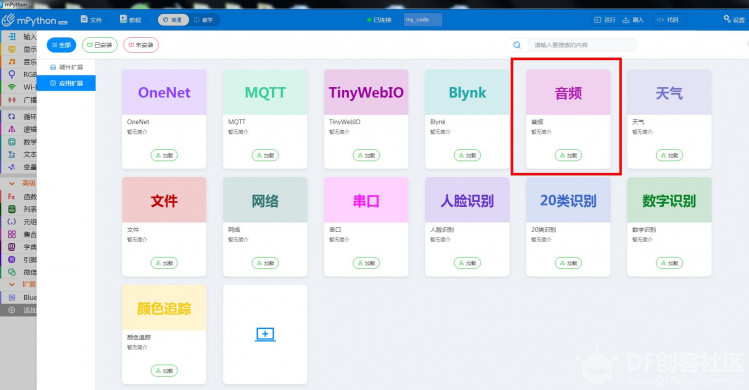Open the 应用扩展 application extensions tab
749x390 pixels.
(66, 83)
